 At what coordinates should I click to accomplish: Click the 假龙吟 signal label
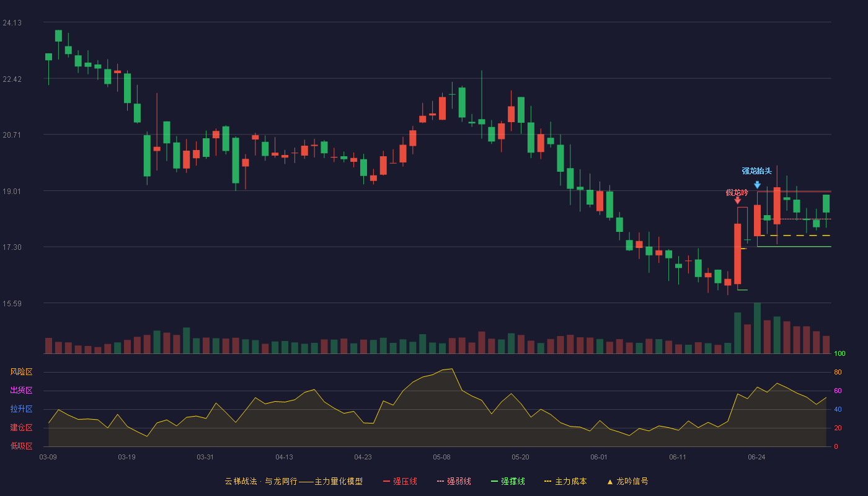click(737, 192)
